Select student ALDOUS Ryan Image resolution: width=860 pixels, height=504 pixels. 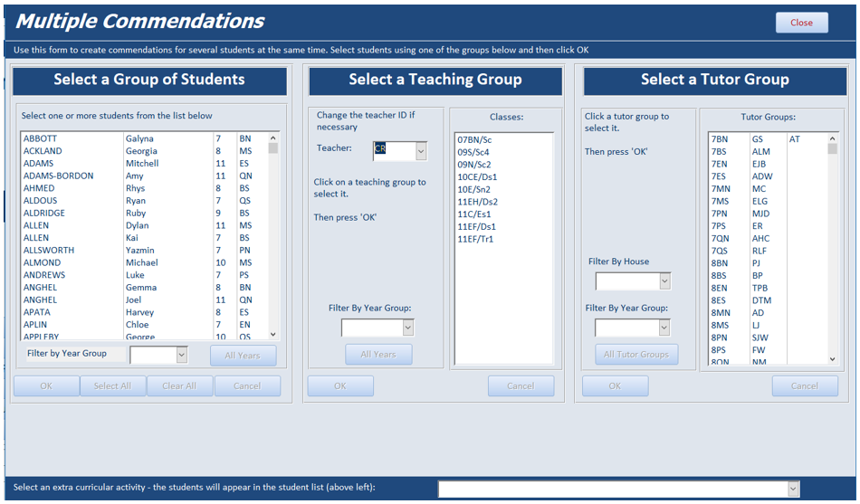(x=144, y=201)
